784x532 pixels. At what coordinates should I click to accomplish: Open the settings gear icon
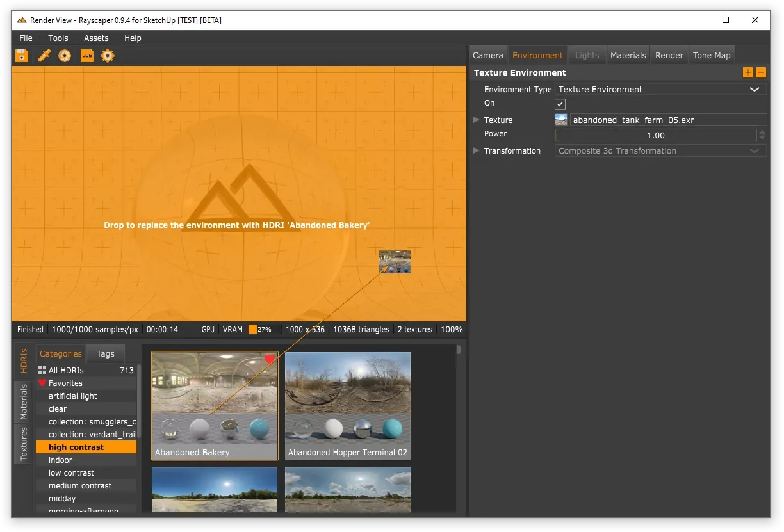point(107,56)
